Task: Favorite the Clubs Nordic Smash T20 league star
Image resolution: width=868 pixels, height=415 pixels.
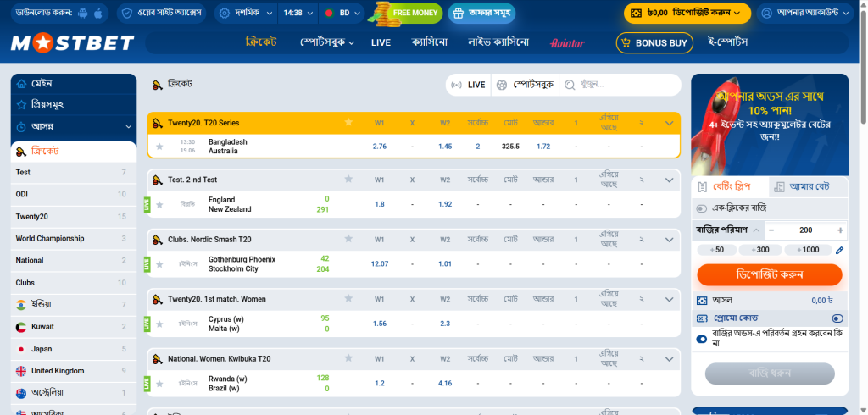Action: click(348, 239)
